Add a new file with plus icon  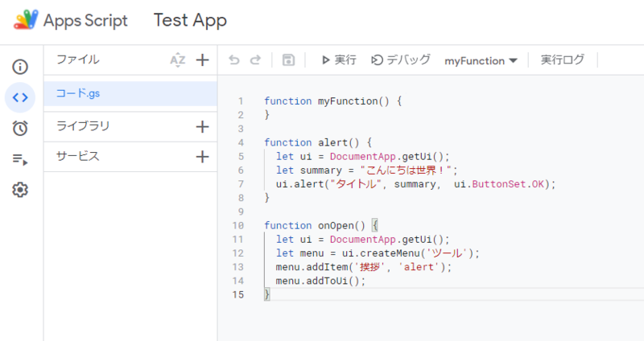(202, 60)
